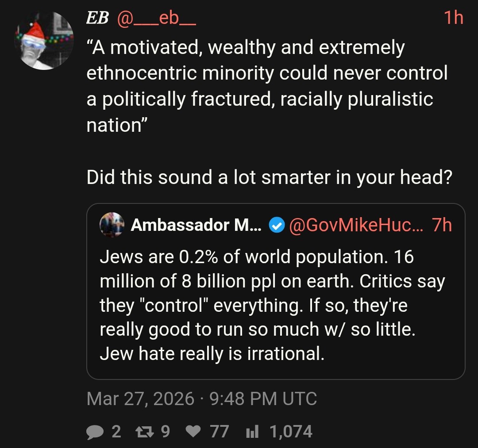The height and width of the screenshot is (448, 478).
Task: Click the "1h" post timestamp
Action: point(453,18)
